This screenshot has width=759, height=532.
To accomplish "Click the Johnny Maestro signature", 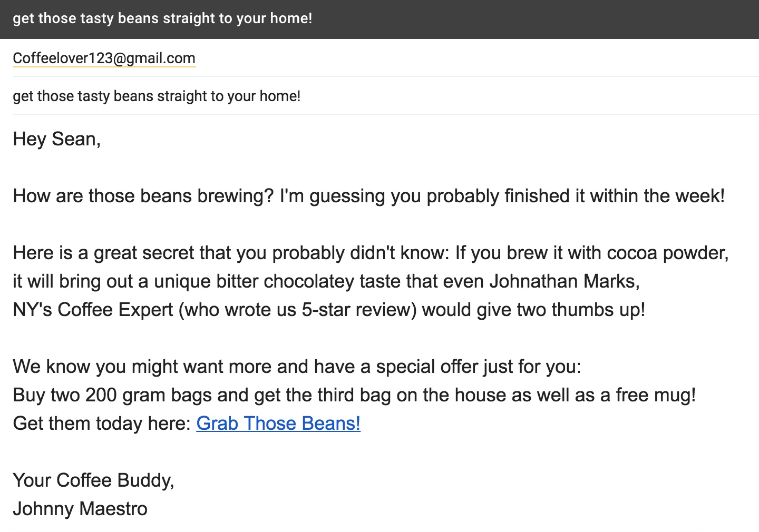I will (80, 509).
